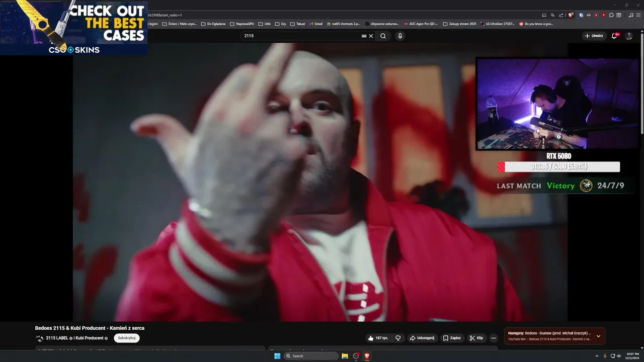This screenshot has width=644, height=362.
Task: Open the Gmail bookmark
Action: click(315, 24)
